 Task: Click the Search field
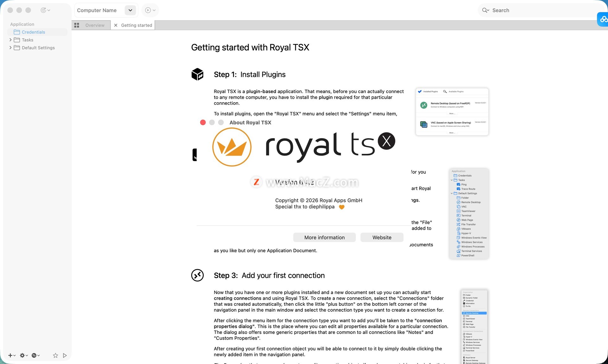538,10
